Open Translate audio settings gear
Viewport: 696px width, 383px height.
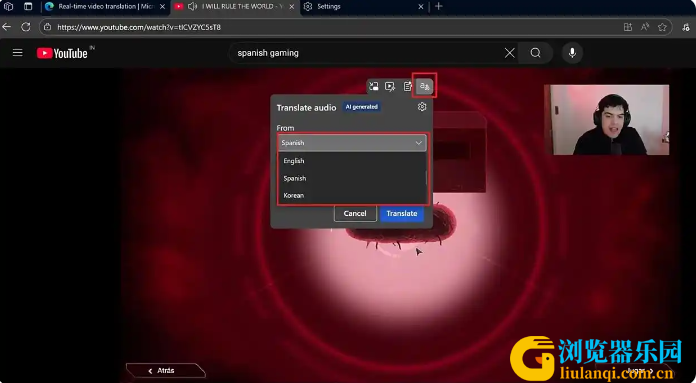pos(422,107)
